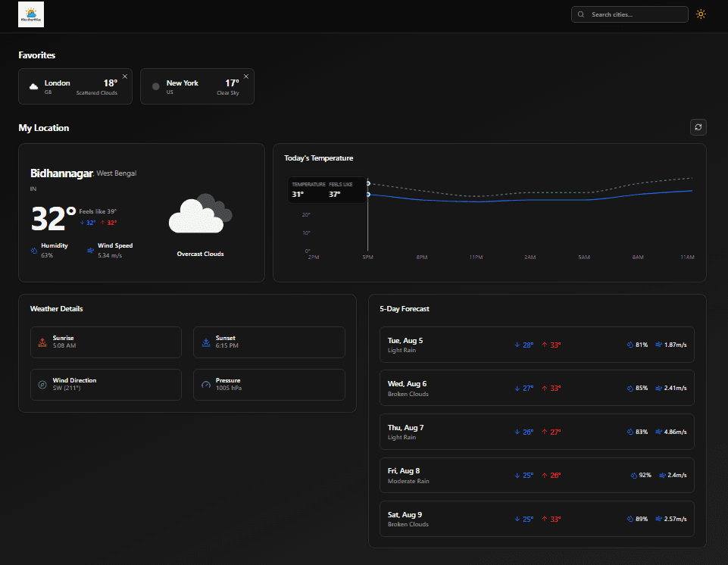Click the Overcast Clouds weather graphic
The height and width of the screenshot is (565, 728).
click(199, 214)
